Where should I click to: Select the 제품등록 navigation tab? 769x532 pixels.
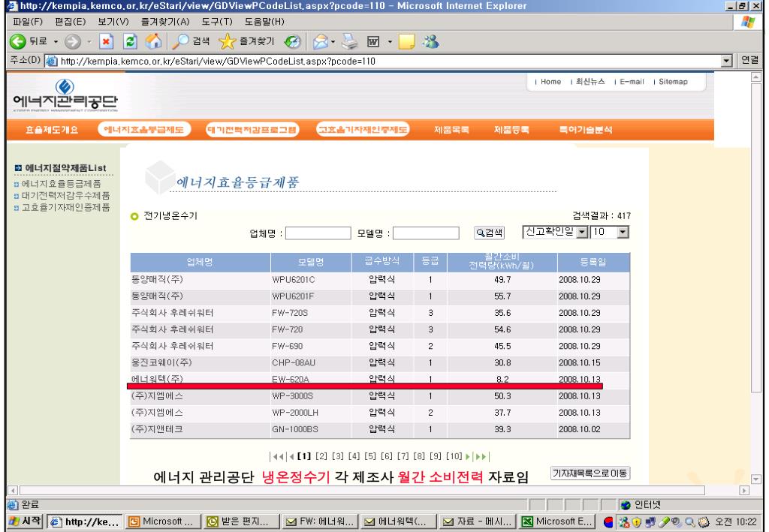[x=511, y=130]
